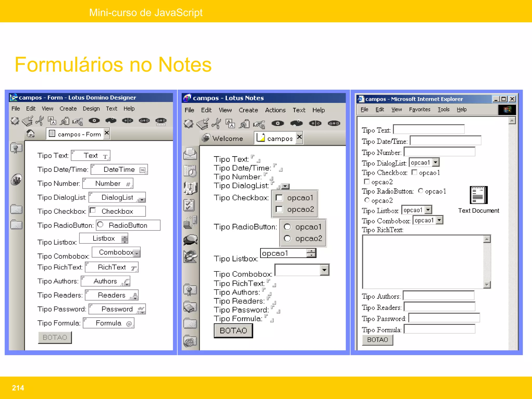Click the mail envelope icon in Lotus Notes sidebar

pyautogui.click(x=190, y=154)
